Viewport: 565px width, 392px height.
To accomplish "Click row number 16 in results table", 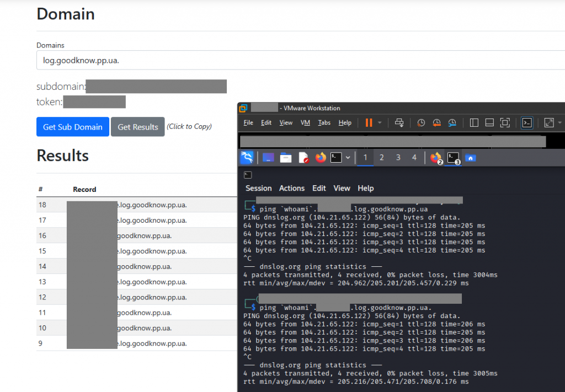I will pyautogui.click(x=42, y=236).
